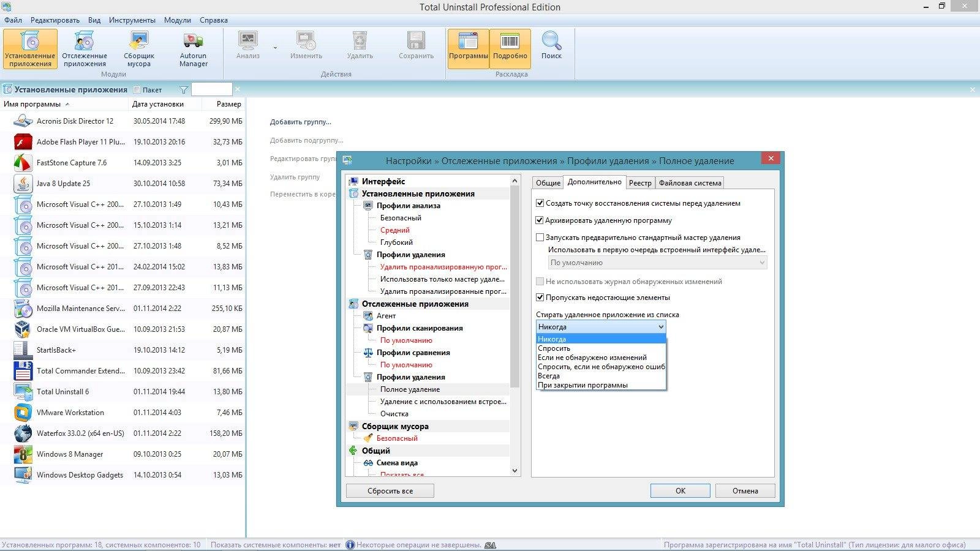Image resolution: width=980 pixels, height=551 pixels.
Task: Open Monitored Applications module (Отслеженные приложения)
Action: click(x=85, y=49)
